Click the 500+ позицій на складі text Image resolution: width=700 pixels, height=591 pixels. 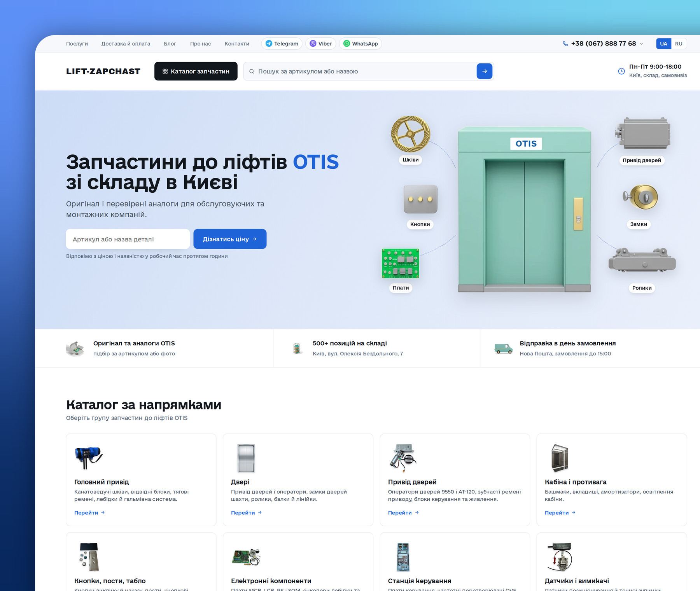[x=350, y=343]
